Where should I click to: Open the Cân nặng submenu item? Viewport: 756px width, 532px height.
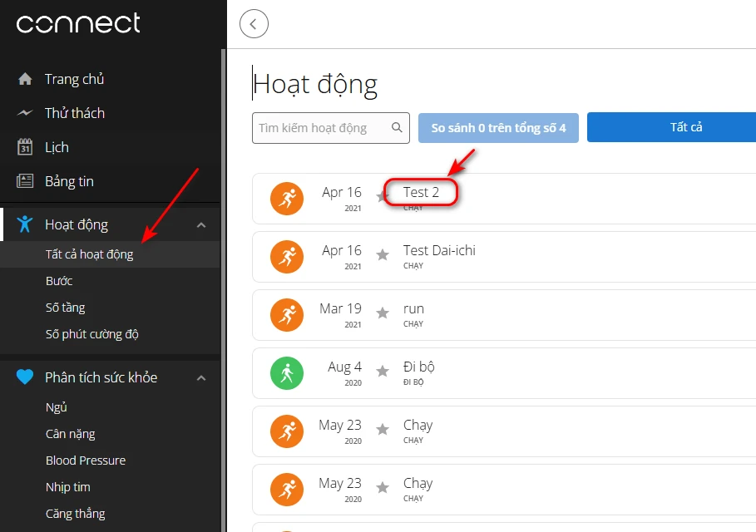coord(71,434)
